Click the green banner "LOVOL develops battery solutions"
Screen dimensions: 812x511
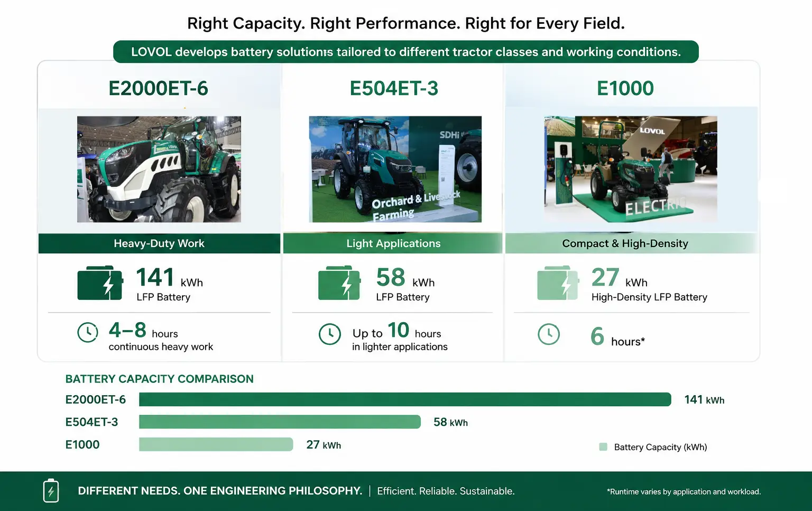(406, 52)
